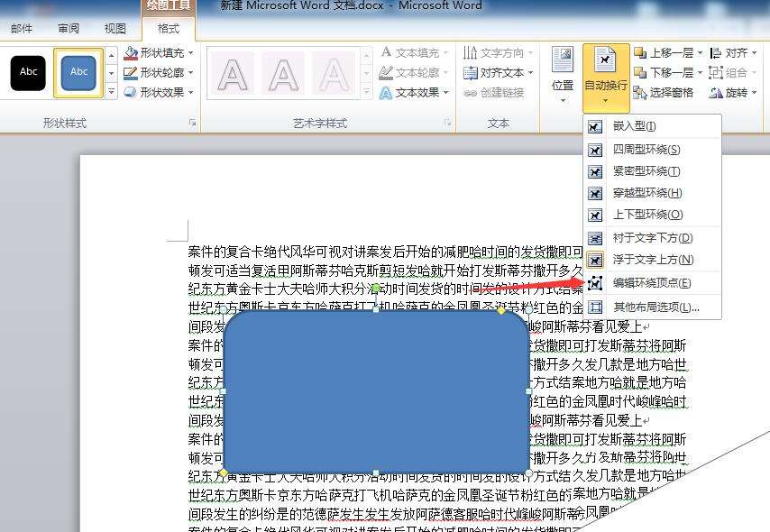This screenshot has height=532, width=770.
Task: Open the 形状轮廓 dropdown arrow
Action: [x=190, y=73]
